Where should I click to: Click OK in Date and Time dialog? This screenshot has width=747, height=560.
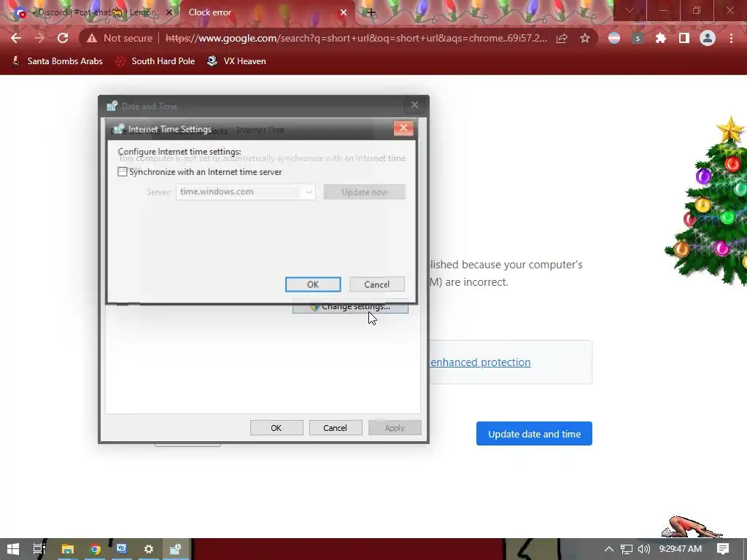click(276, 427)
